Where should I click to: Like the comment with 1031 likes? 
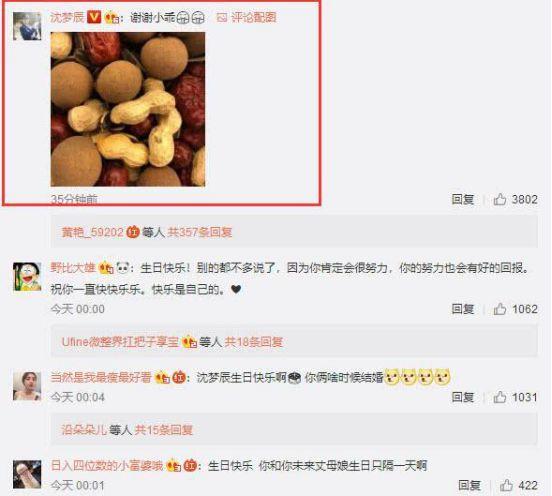click(500, 397)
